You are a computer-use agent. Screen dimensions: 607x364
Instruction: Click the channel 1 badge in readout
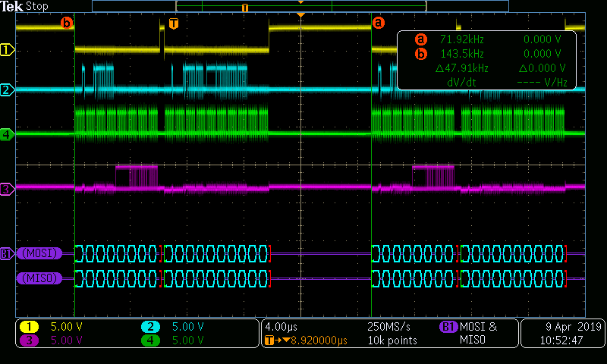[x=29, y=327]
